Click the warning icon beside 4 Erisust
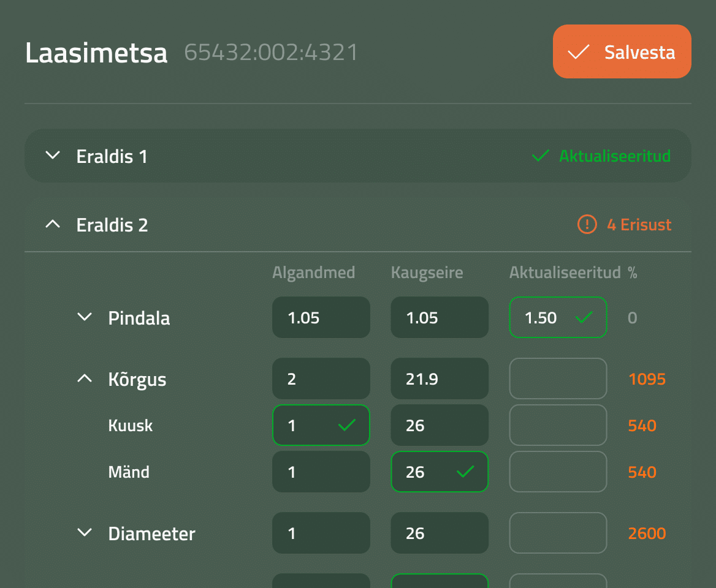This screenshot has width=716, height=588. click(x=586, y=225)
